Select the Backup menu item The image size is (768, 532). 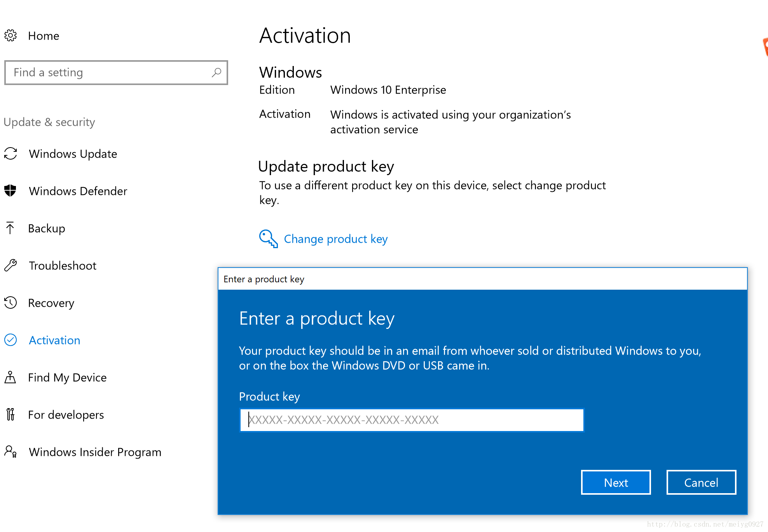point(47,228)
